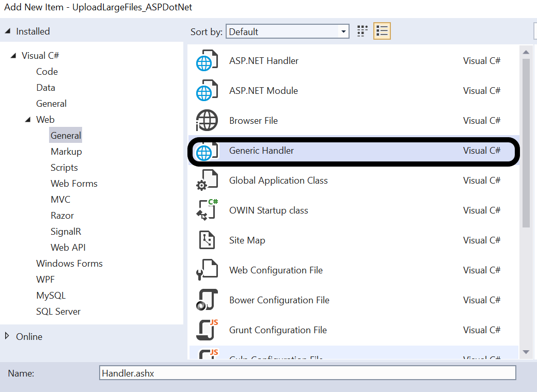The image size is (537, 392).
Task: Select the SQL Server category
Action: click(58, 311)
